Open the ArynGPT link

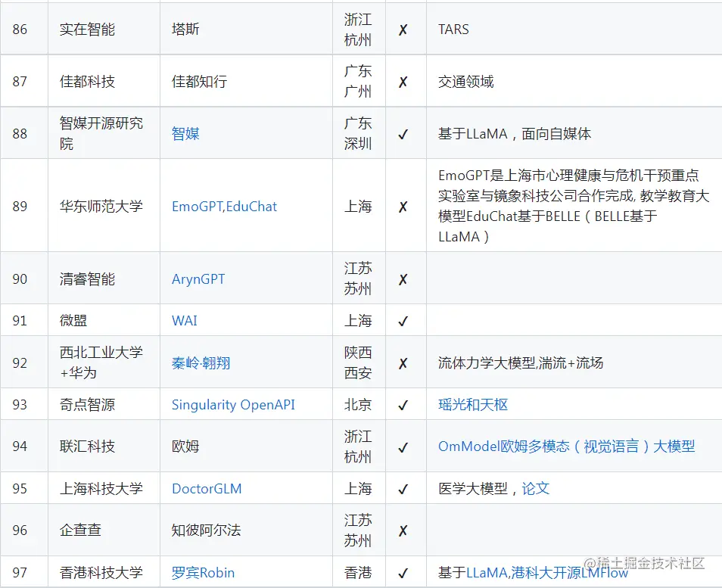point(198,278)
